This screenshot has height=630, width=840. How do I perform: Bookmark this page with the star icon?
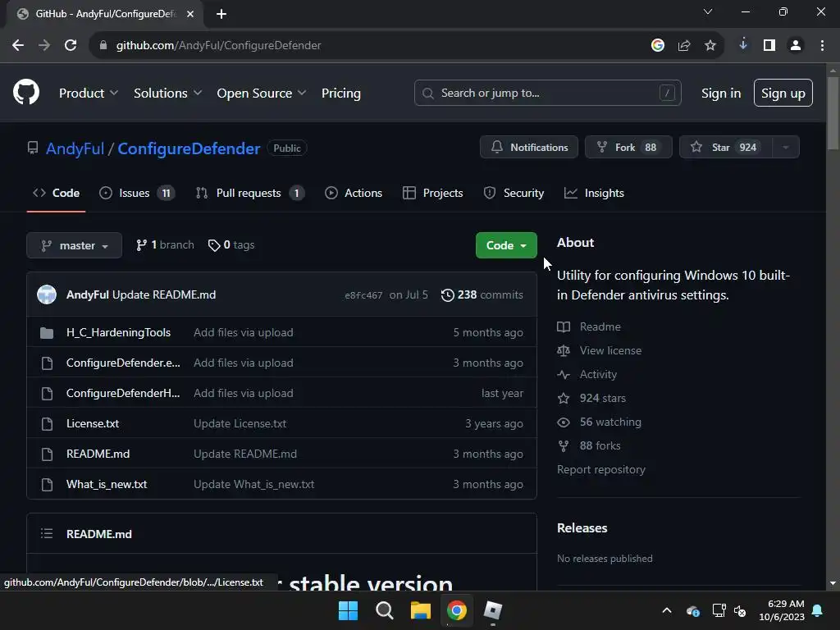click(710, 46)
